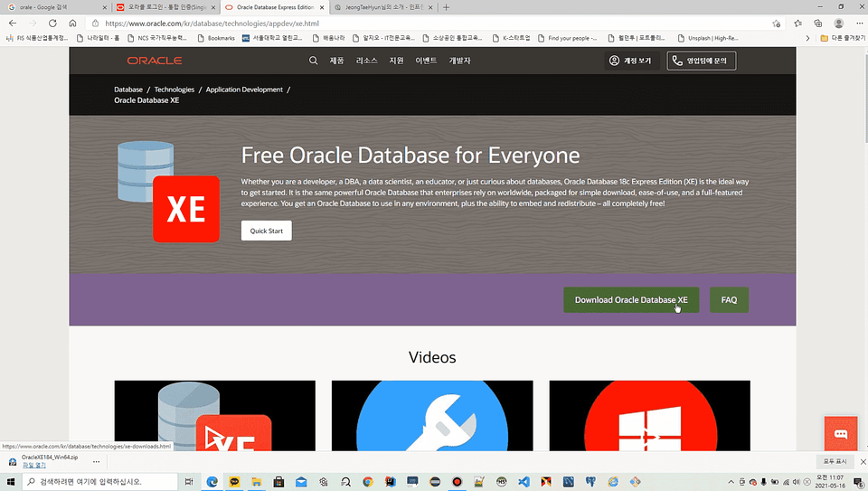The image size is (868, 491).
Task: Click the FAQ button
Action: tap(729, 299)
